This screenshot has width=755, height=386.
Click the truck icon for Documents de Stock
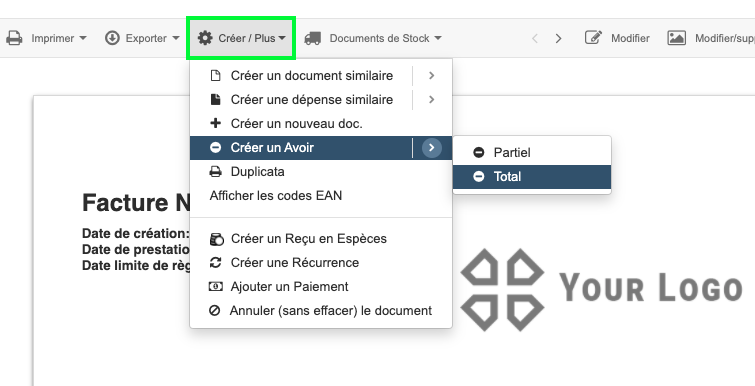click(x=312, y=39)
